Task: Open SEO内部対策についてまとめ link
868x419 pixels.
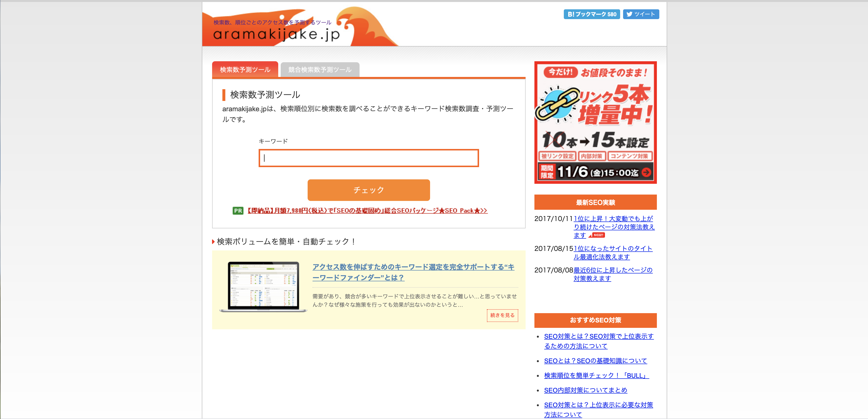Action: coord(586,390)
